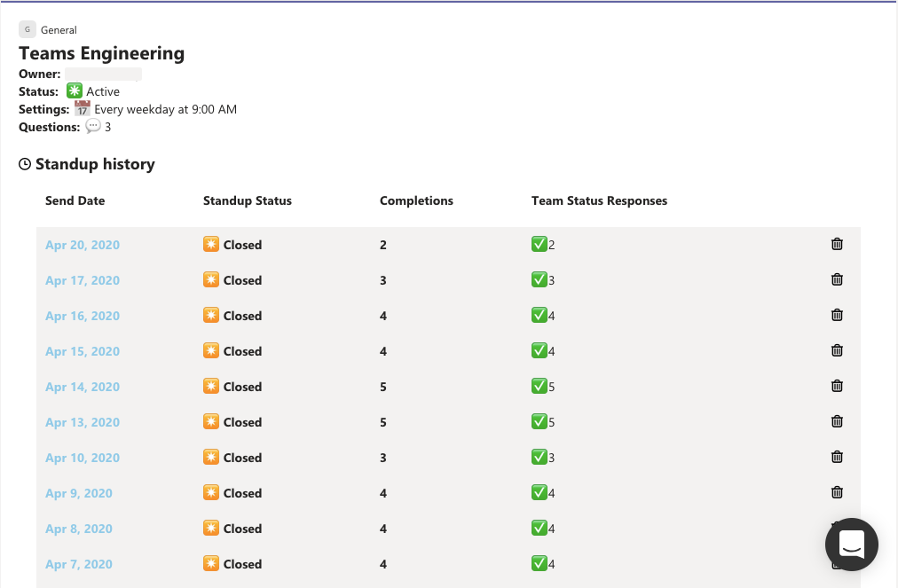Delete the Apr 20, 2020 standup
The width and height of the screenshot is (898, 588).
click(837, 244)
